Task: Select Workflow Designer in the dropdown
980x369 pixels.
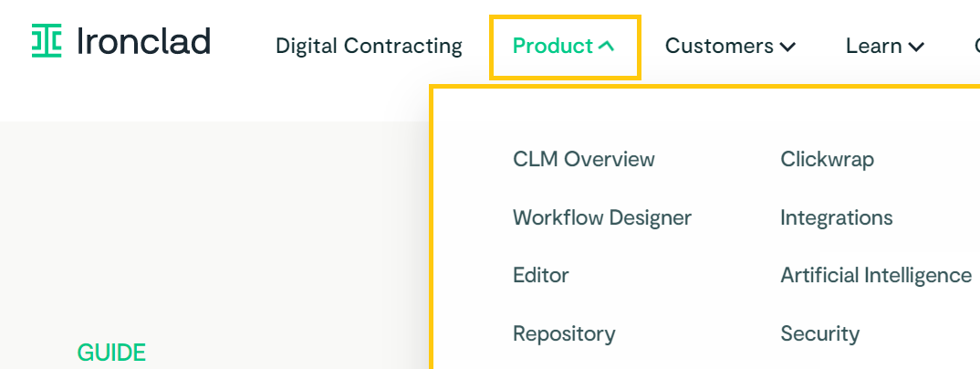Action: (602, 217)
